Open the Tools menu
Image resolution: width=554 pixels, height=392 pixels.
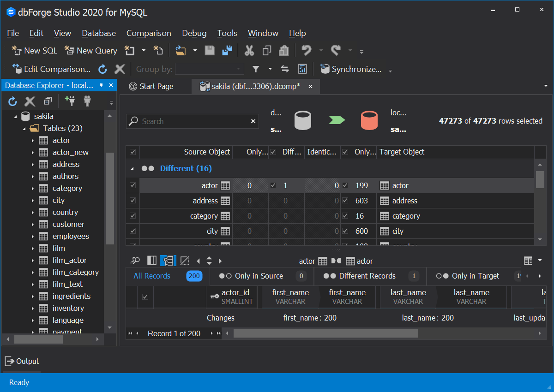227,33
